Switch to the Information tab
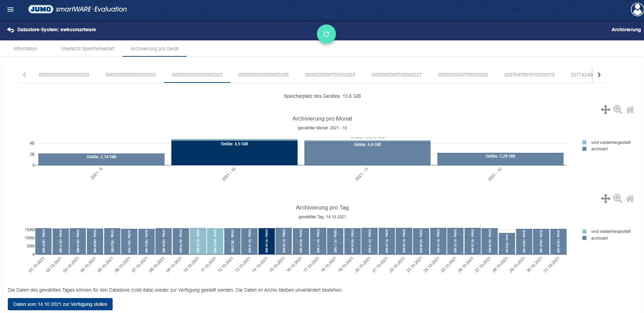The height and width of the screenshot is (313, 644). click(25, 49)
